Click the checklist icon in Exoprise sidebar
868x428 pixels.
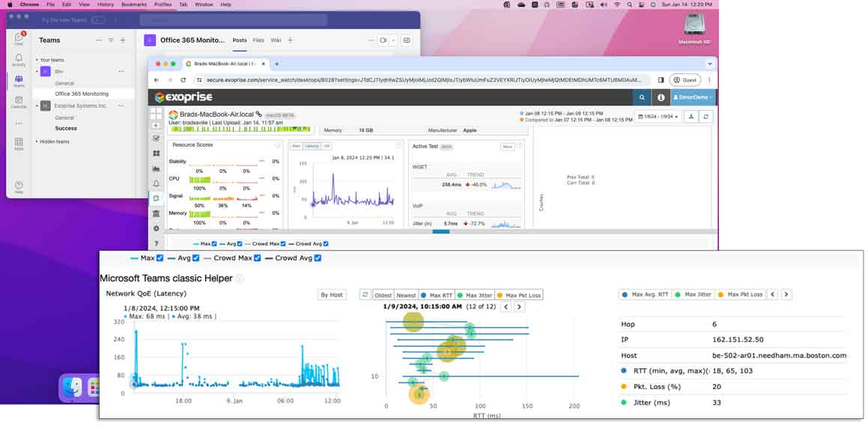click(x=156, y=138)
